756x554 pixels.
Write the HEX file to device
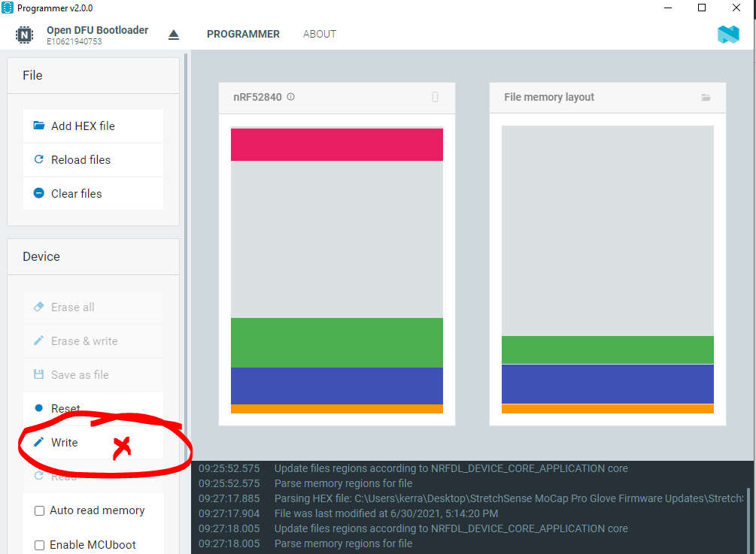coord(93,442)
